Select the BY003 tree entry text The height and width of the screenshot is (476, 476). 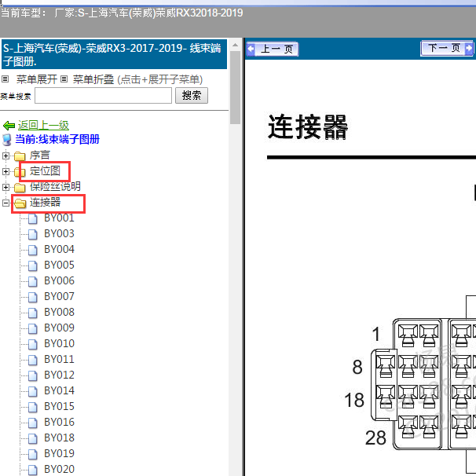[x=59, y=233]
